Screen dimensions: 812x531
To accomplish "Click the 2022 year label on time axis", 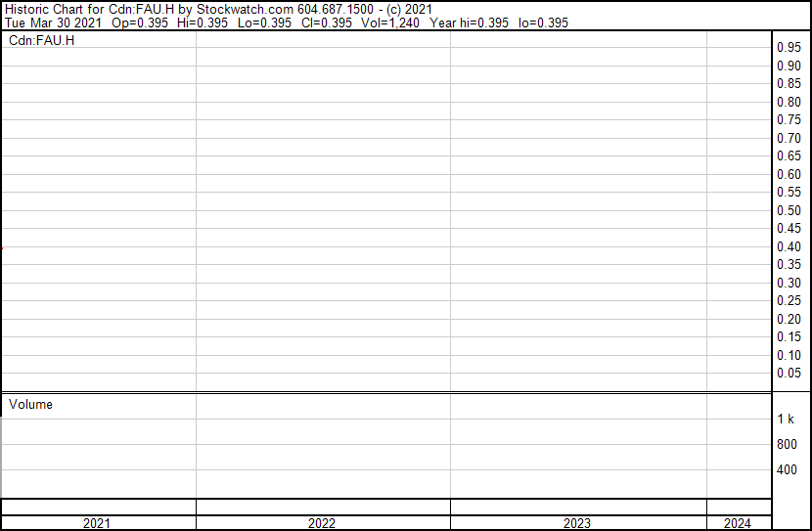I will point(322,523).
